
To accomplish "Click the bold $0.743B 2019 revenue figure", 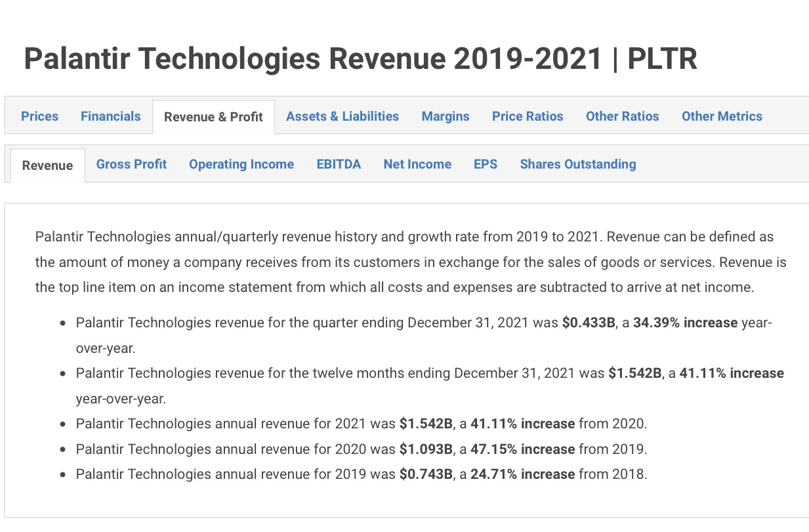I will click(426, 474).
